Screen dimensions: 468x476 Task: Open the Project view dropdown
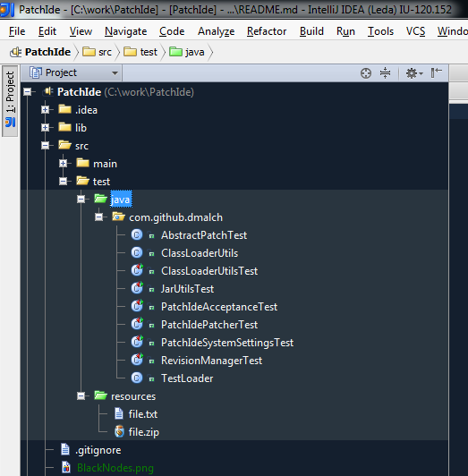[72, 72]
